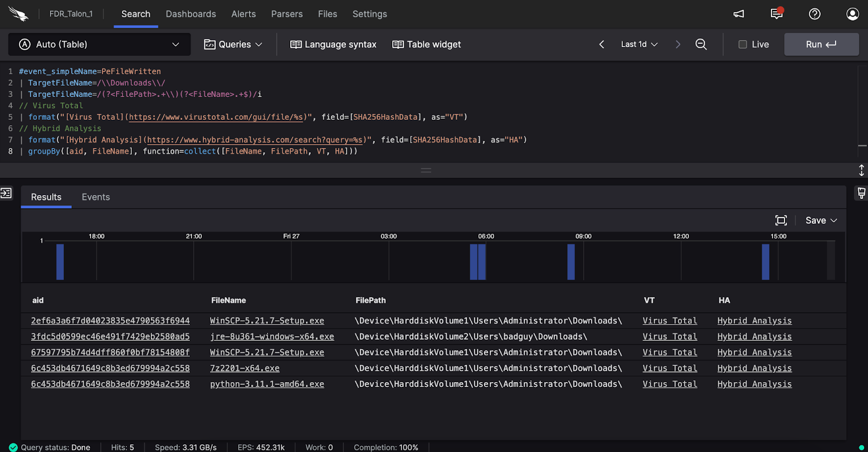This screenshot has width=868, height=452.
Task: Open the help question mark icon
Action: coord(815,14)
